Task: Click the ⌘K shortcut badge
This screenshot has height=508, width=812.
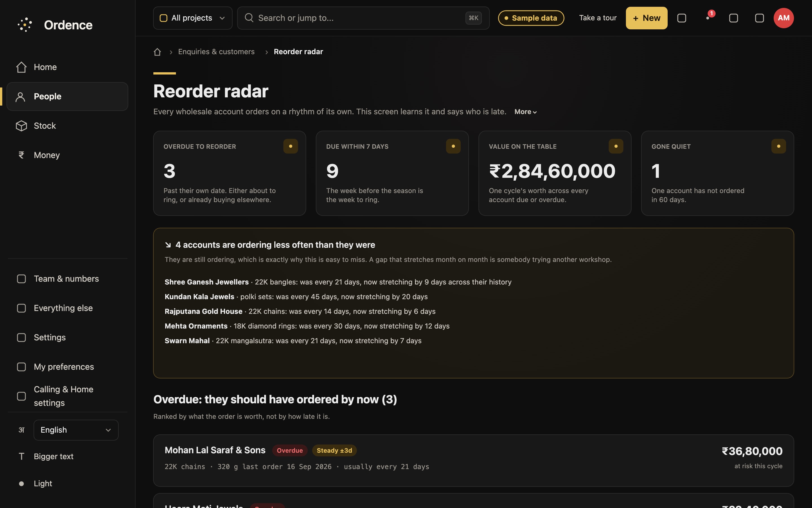Action: (473, 18)
